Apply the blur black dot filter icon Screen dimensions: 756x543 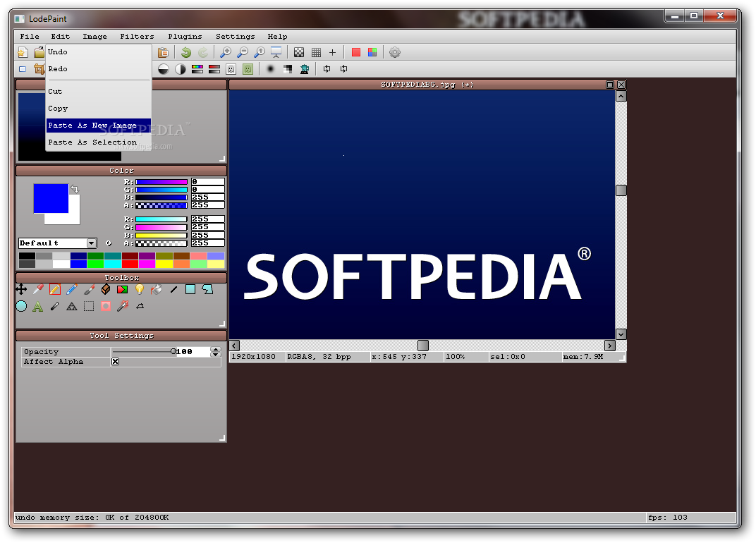271,69
